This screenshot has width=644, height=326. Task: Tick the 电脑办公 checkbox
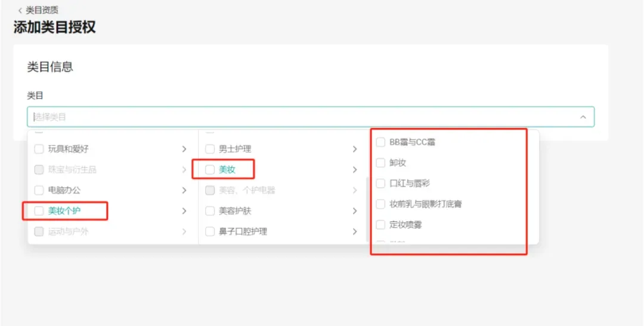[39, 190]
